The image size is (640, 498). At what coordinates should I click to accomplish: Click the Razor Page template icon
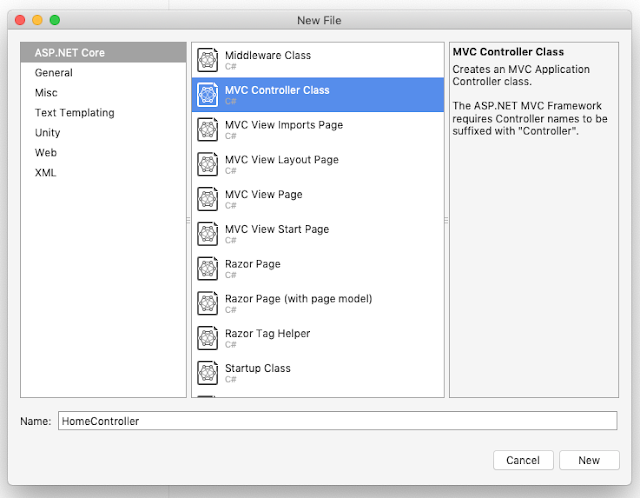tap(208, 269)
